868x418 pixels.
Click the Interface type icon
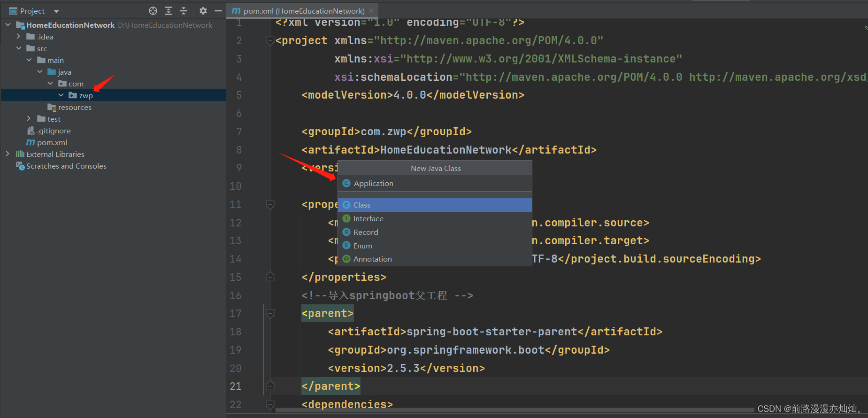346,218
